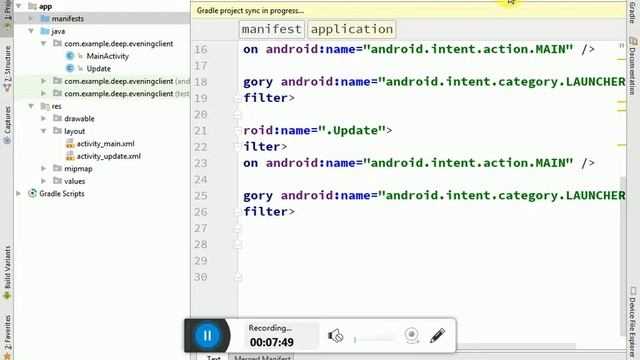Open the Favorites tool window

pos(7,337)
